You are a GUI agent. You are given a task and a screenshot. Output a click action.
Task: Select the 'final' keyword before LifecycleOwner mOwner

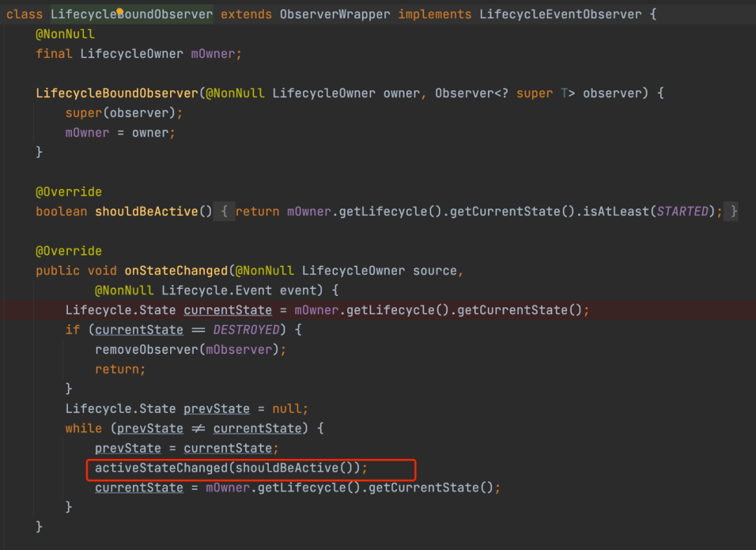coord(54,54)
